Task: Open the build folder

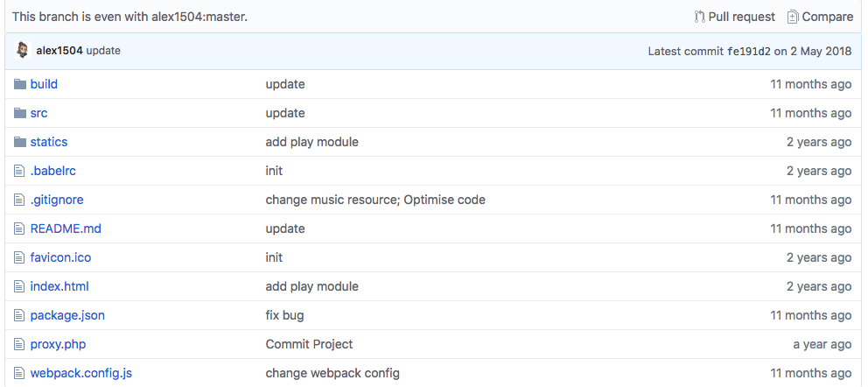Action: click(44, 84)
